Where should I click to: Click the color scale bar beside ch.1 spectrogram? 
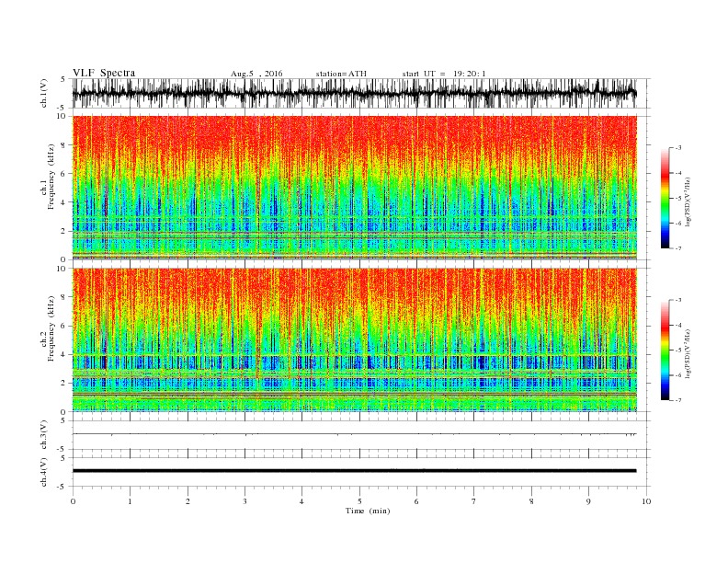point(665,199)
